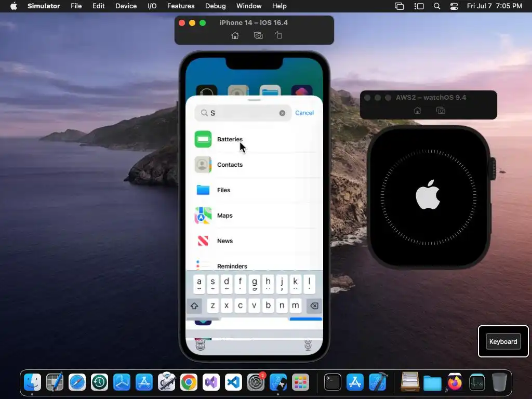Open Launchpad from the Dock

(301, 382)
